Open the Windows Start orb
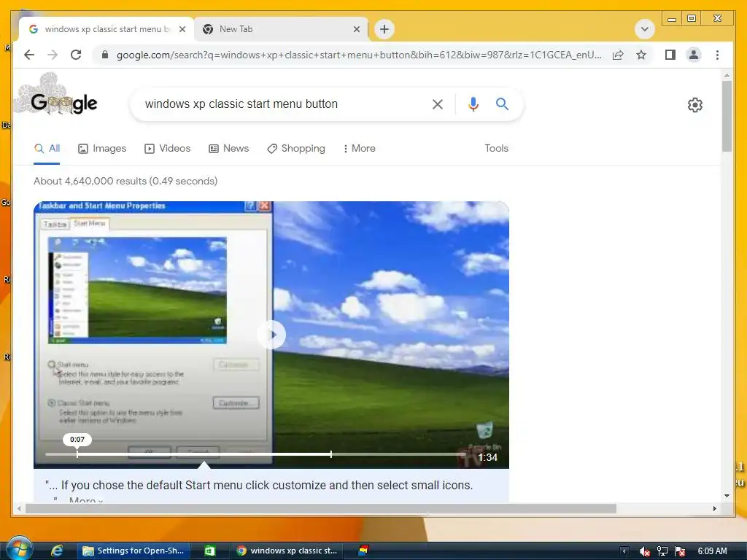 [19, 548]
